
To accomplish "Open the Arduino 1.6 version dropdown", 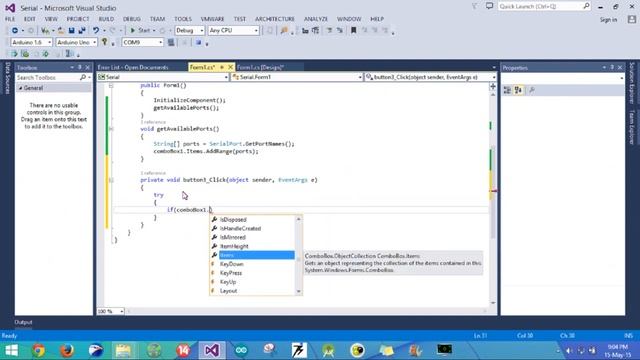I will pyautogui.click(x=31, y=42).
